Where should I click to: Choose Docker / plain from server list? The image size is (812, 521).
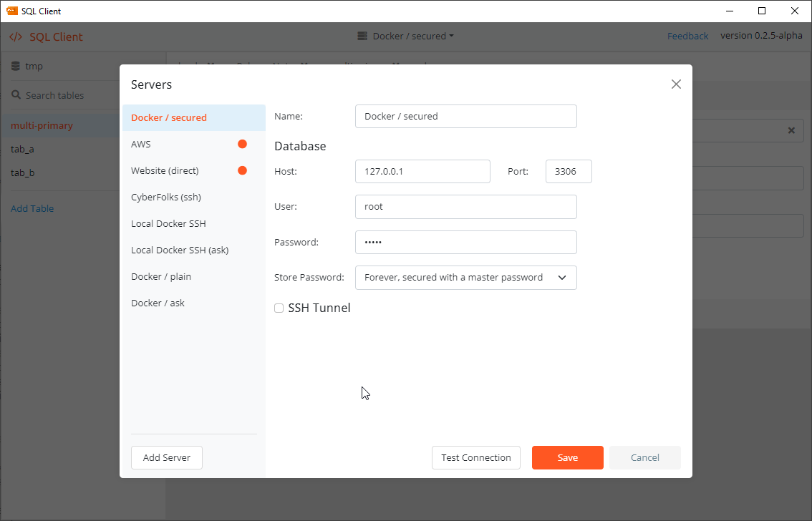point(161,276)
